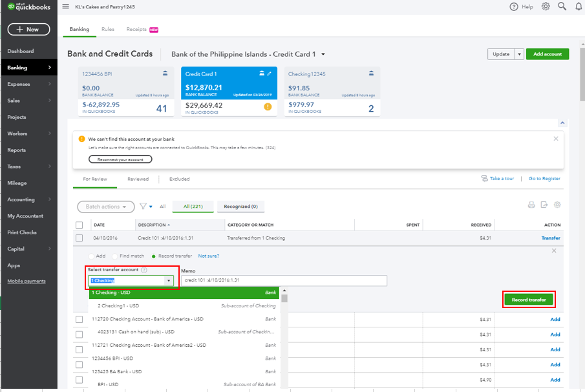Screen dimensions: 585x392
Task: Click the Add account button
Action: [x=548, y=54]
